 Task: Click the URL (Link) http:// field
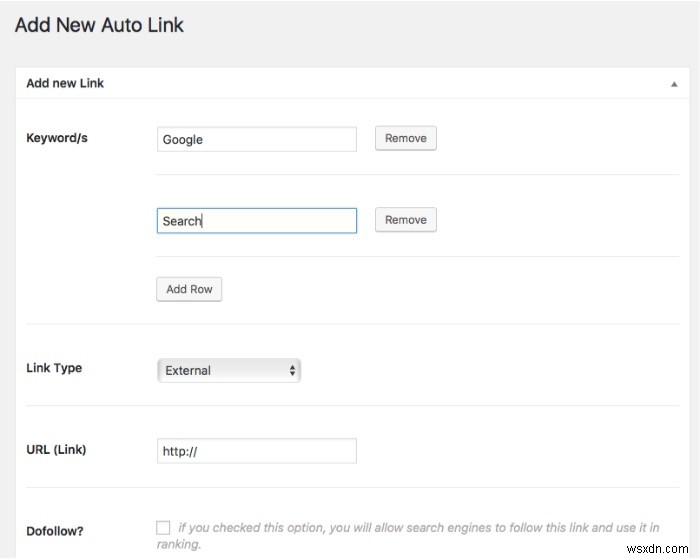coord(257,451)
